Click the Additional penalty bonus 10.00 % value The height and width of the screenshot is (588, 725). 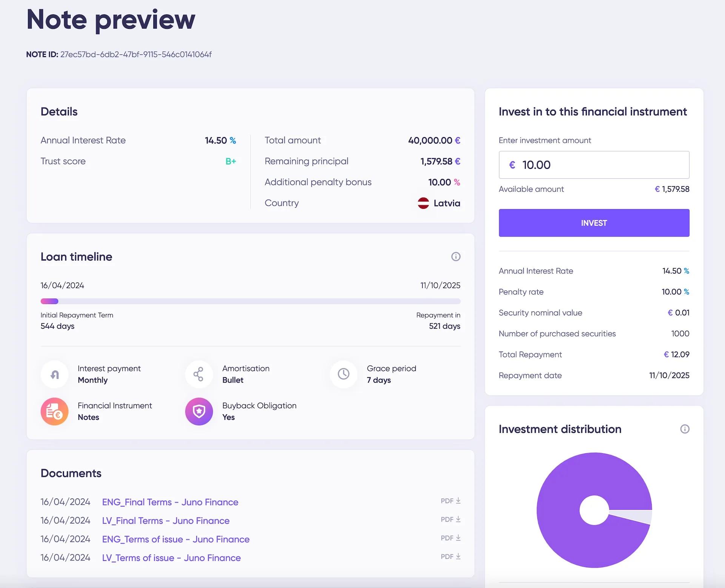[444, 182]
